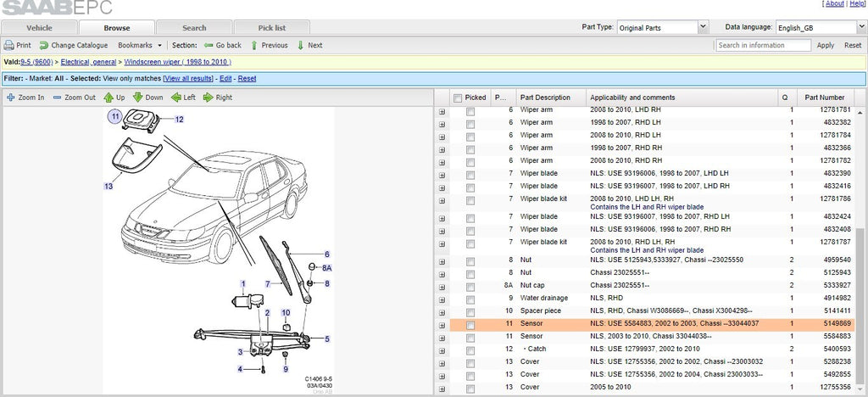Click the View all results link
868x397 pixels.
pyautogui.click(x=187, y=79)
